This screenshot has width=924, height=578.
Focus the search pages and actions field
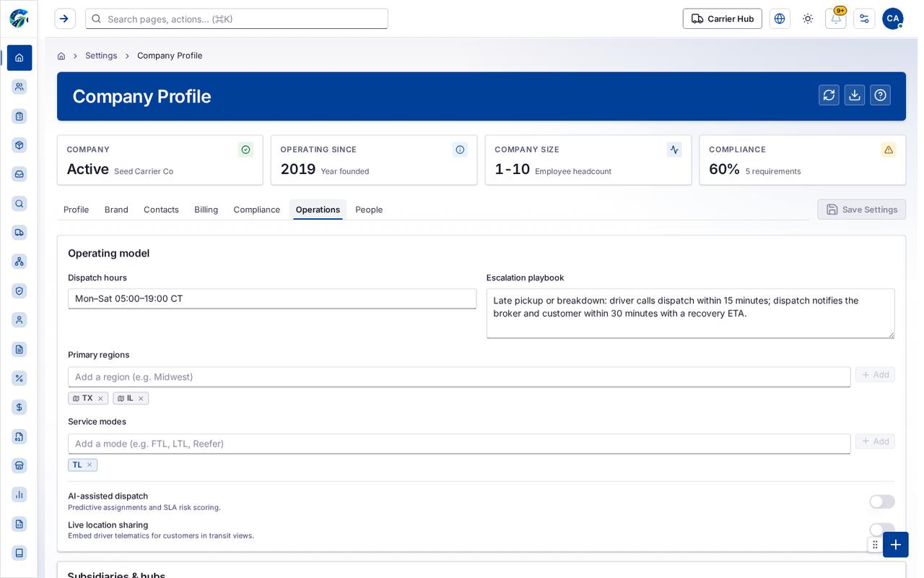(237, 19)
